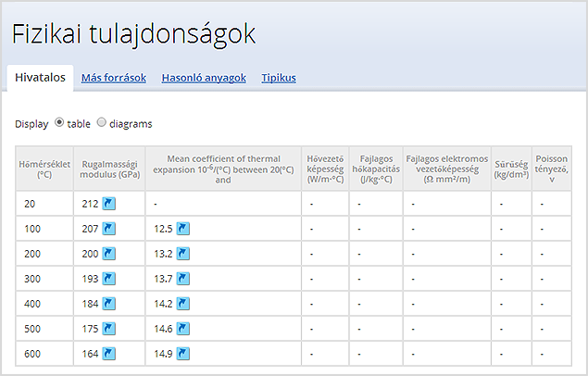The image size is (588, 376).
Task: Click the Display label text
Action: 31,124
